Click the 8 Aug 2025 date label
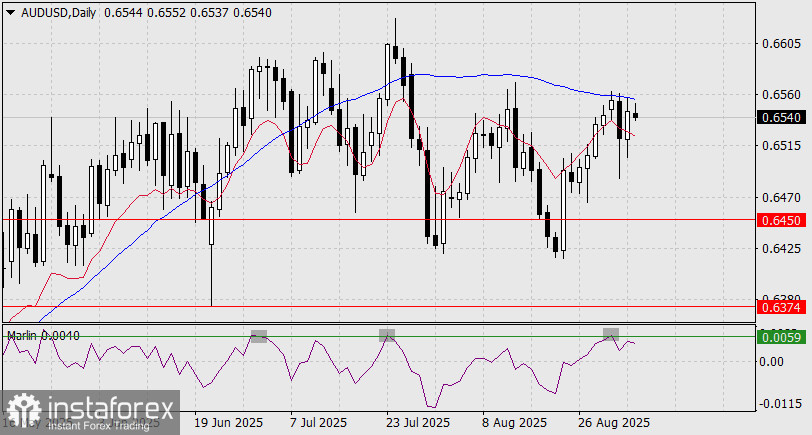This screenshot has width=812, height=435. point(515,423)
